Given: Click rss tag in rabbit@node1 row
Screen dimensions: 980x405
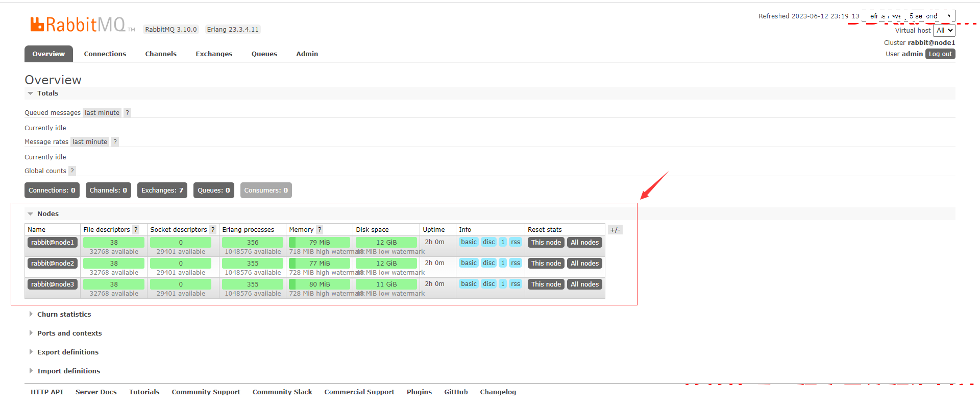Looking at the screenshot, I should [516, 242].
